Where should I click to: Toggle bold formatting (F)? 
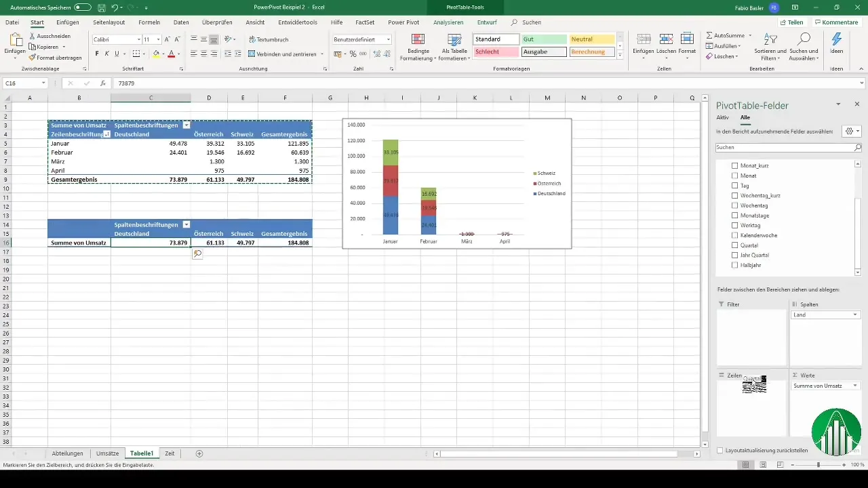click(97, 54)
